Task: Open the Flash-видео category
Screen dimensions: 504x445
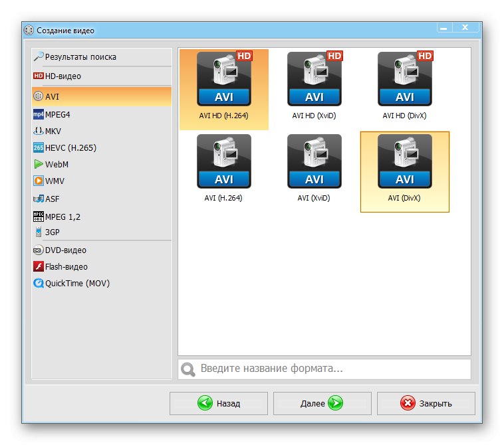Action: (x=102, y=266)
